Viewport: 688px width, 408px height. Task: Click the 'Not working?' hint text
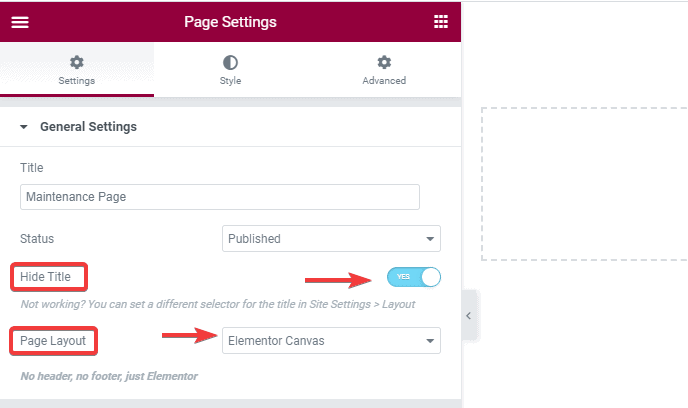point(217,304)
